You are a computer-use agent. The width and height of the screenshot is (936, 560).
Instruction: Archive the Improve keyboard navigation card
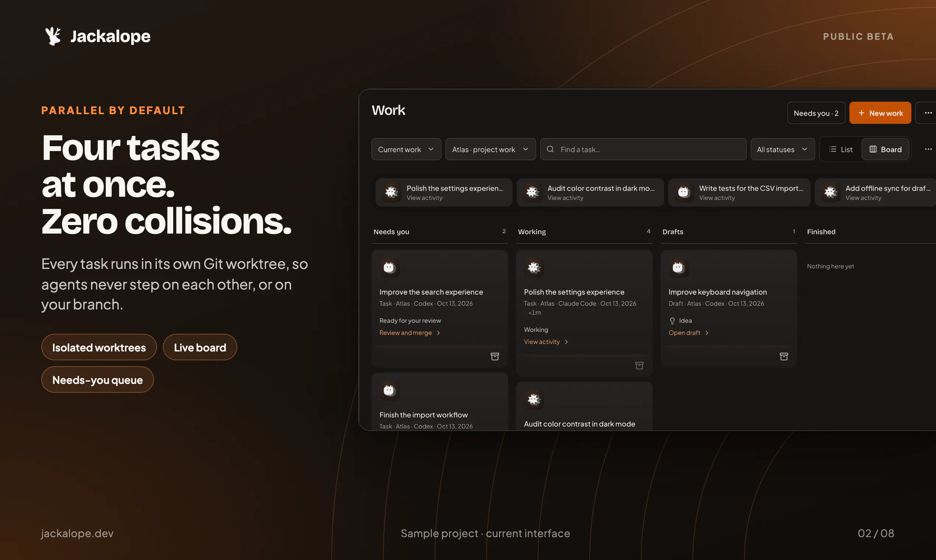[x=784, y=356]
